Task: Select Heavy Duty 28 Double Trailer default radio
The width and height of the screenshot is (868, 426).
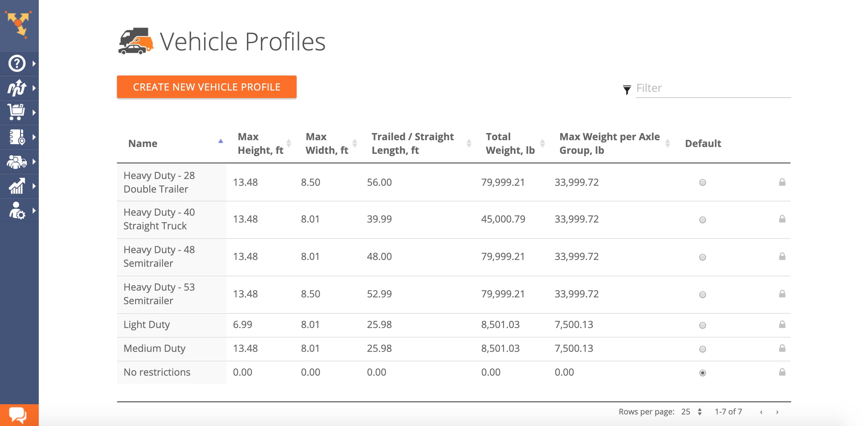Action: [702, 182]
